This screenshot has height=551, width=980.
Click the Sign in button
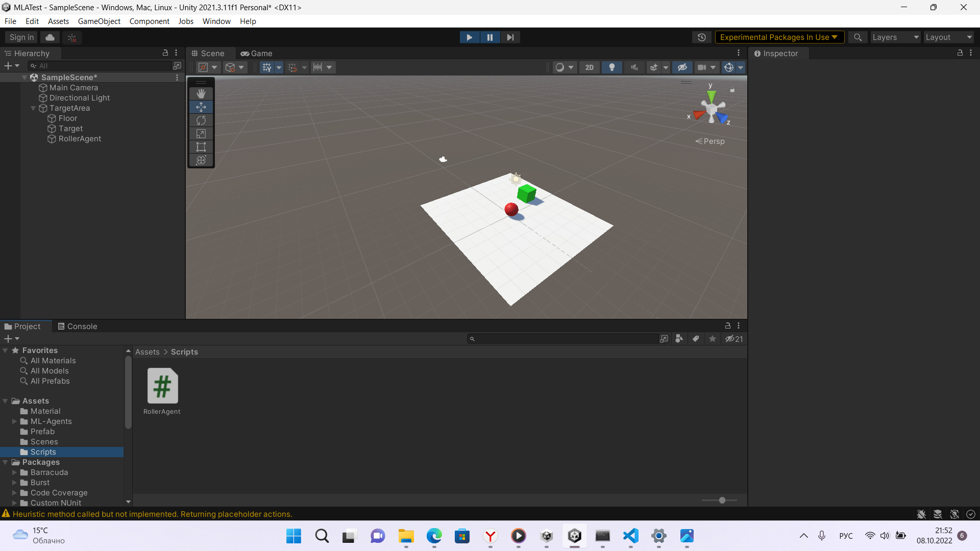coord(21,37)
